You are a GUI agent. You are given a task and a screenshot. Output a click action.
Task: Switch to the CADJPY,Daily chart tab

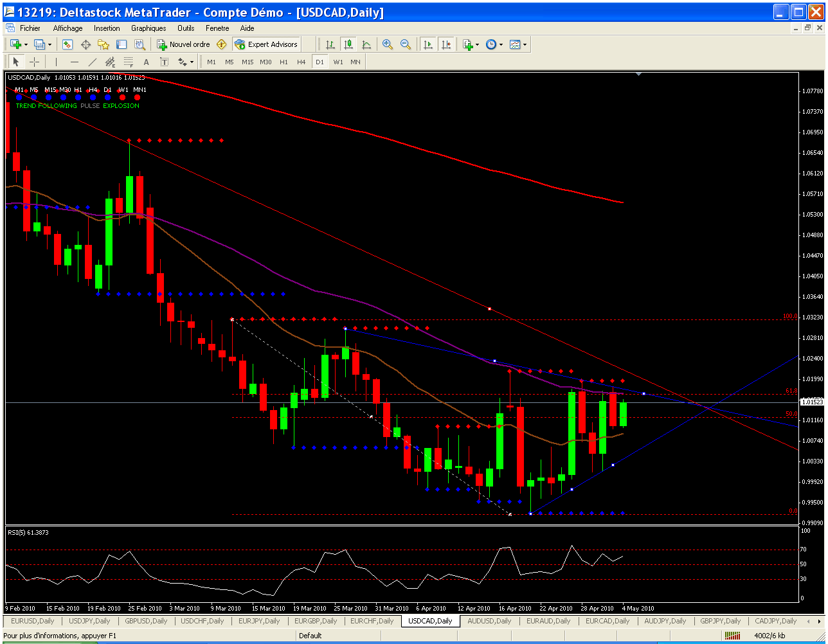click(775, 621)
